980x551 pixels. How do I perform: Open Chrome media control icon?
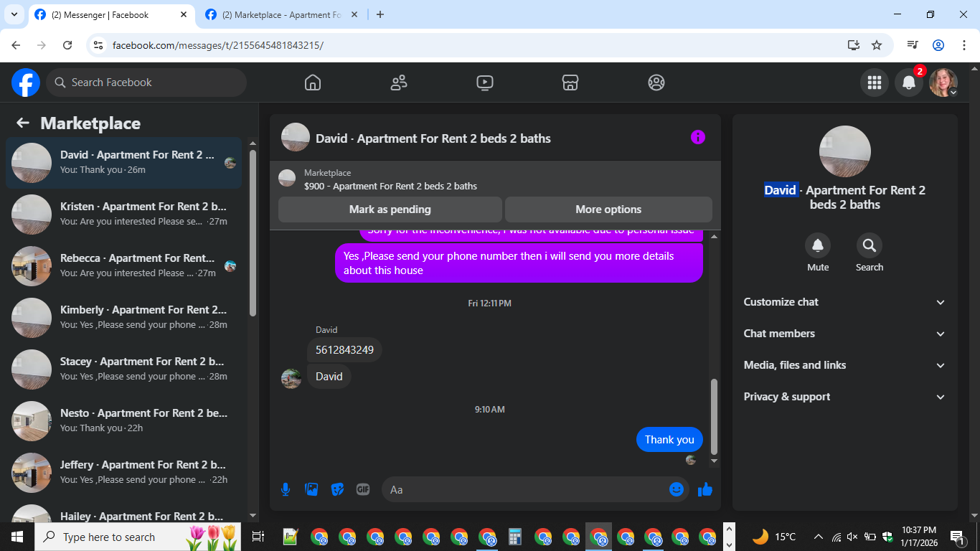click(x=913, y=45)
